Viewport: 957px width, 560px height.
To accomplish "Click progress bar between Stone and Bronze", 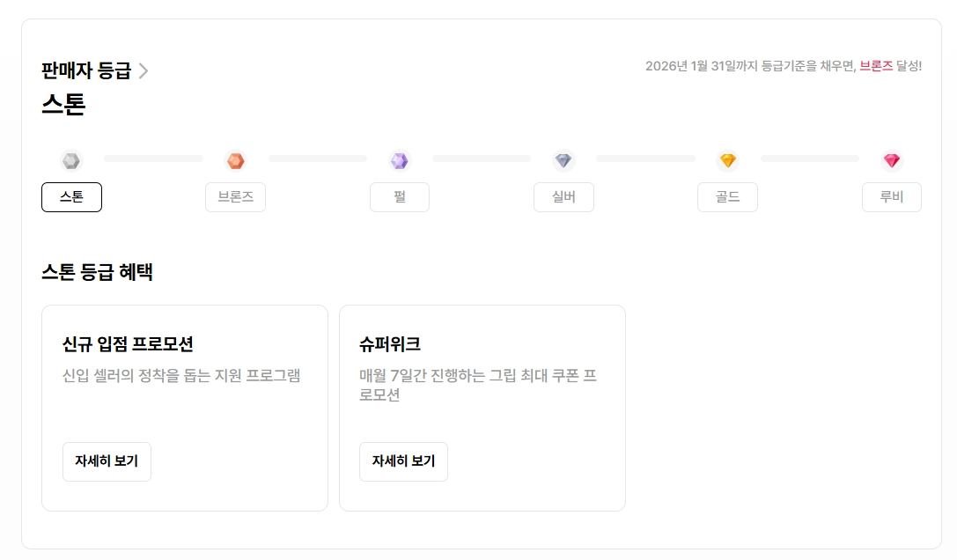I will tap(153, 158).
